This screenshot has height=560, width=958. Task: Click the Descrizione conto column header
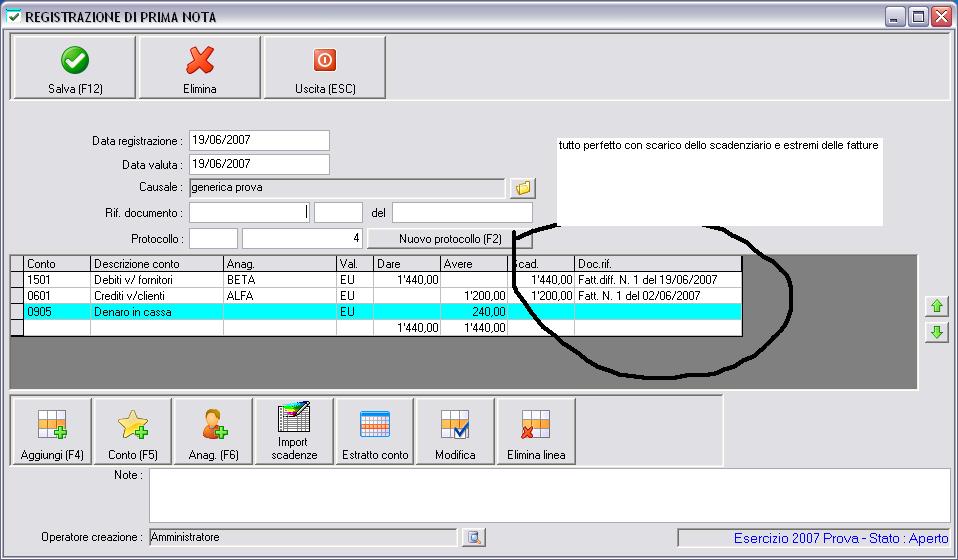(157, 264)
